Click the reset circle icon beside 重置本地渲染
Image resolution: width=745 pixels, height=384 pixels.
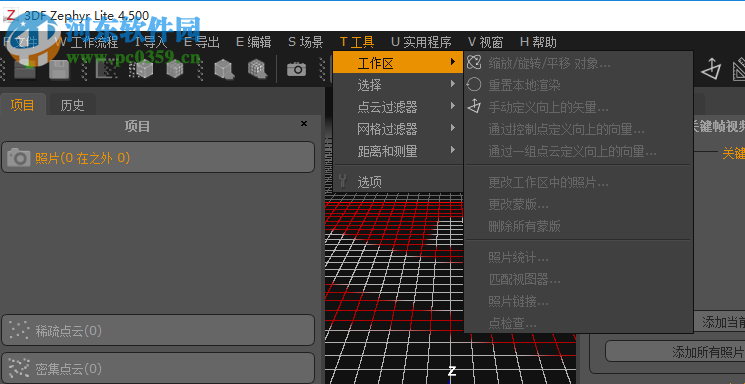pos(474,85)
